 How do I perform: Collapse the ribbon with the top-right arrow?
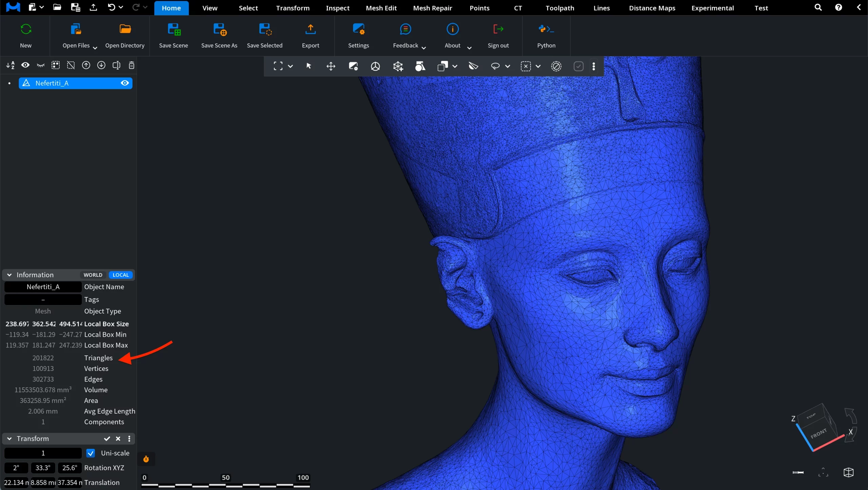859,7
